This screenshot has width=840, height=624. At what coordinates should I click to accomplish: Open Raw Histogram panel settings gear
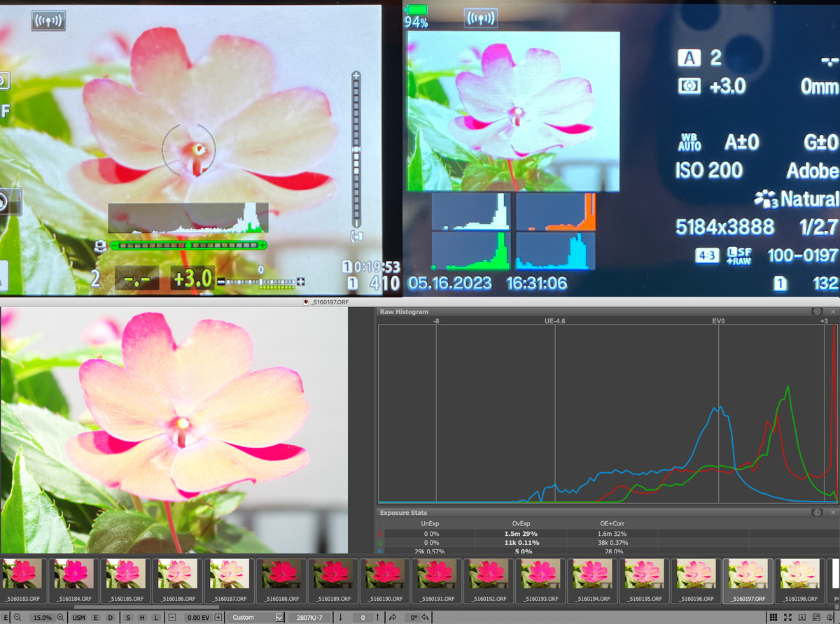coord(816,311)
